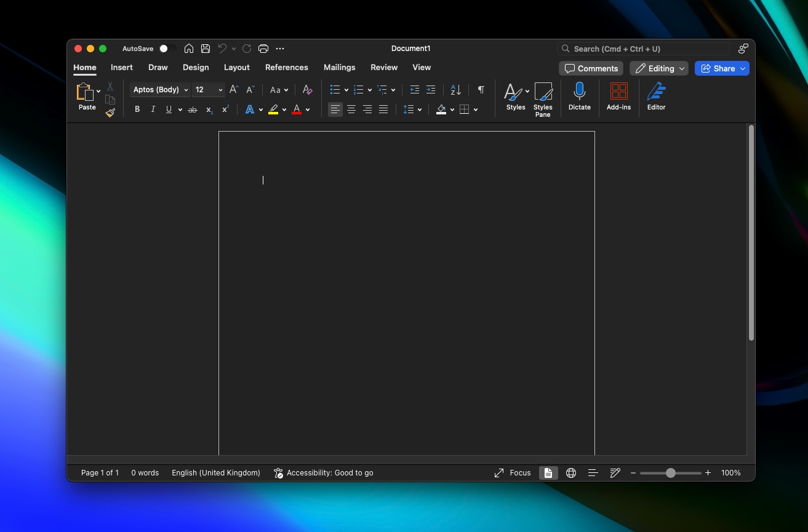Switch to the References ribbon tab

287,67
